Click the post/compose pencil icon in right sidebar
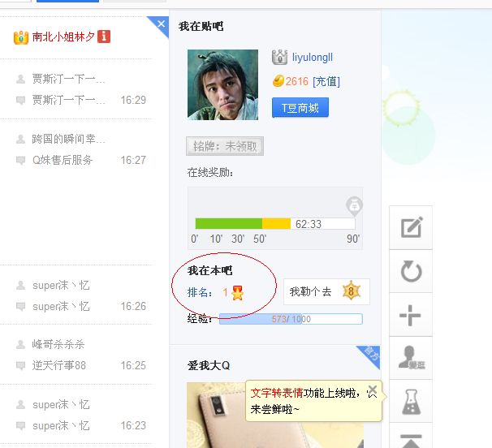The width and height of the screenshot is (492, 448). pyautogui.click(x=411, y=227)
